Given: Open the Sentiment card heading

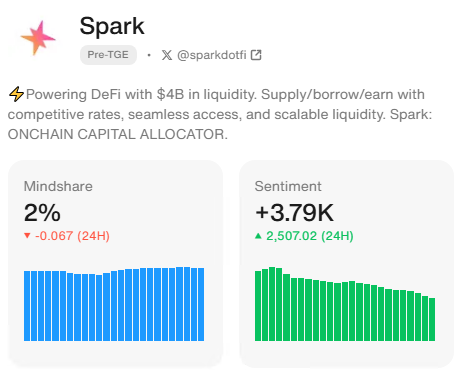Looking at the screenshot, I should (x=288, y=186).
